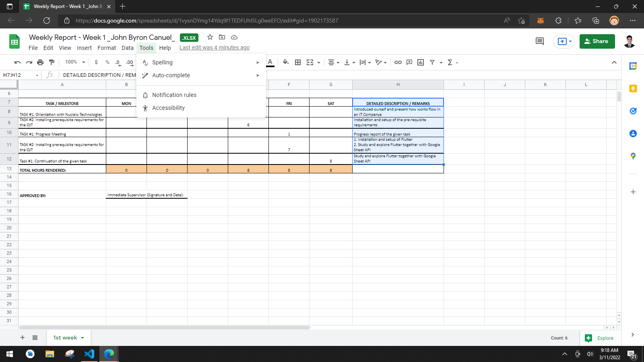Image resolution: width=644 pixels, height=362 pixels.
Task: Open Google Maps side panel
Action: [633, 156]
